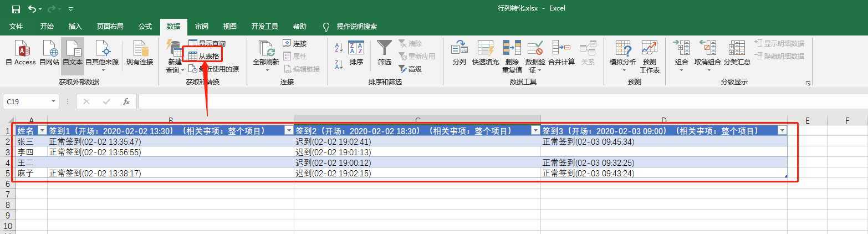Switch to Developer (开发工具) tab
Viewport: 868px width, 234px height.
click(x=264, y=26)
